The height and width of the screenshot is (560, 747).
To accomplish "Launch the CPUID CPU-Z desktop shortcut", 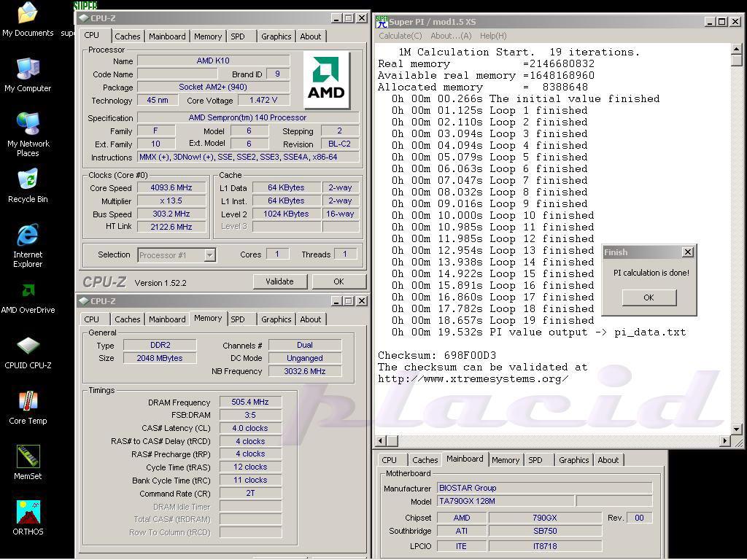I will pyautogui.click(x=28, y=353).
